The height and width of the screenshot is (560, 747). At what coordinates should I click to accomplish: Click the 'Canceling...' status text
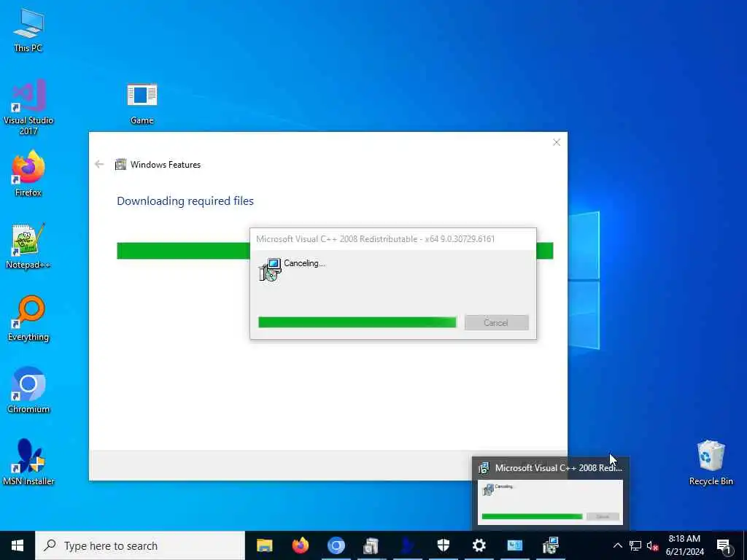point(304,262)
